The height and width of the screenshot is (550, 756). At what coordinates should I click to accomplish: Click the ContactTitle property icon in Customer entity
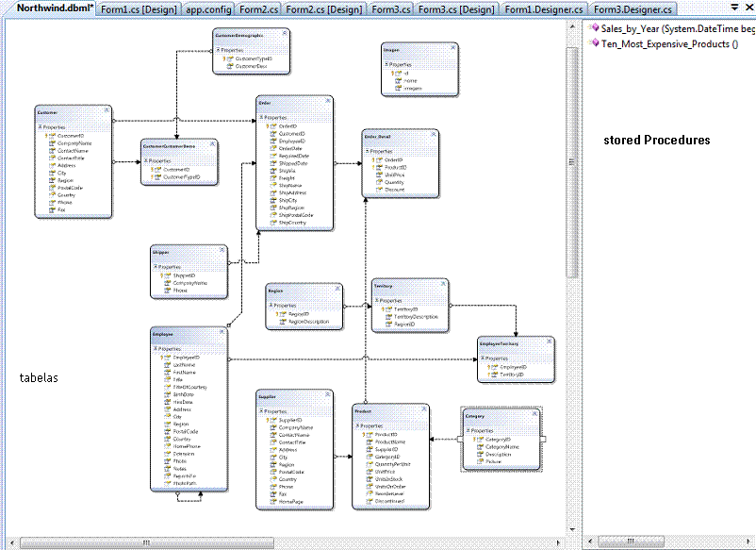(x=52, y=158)
